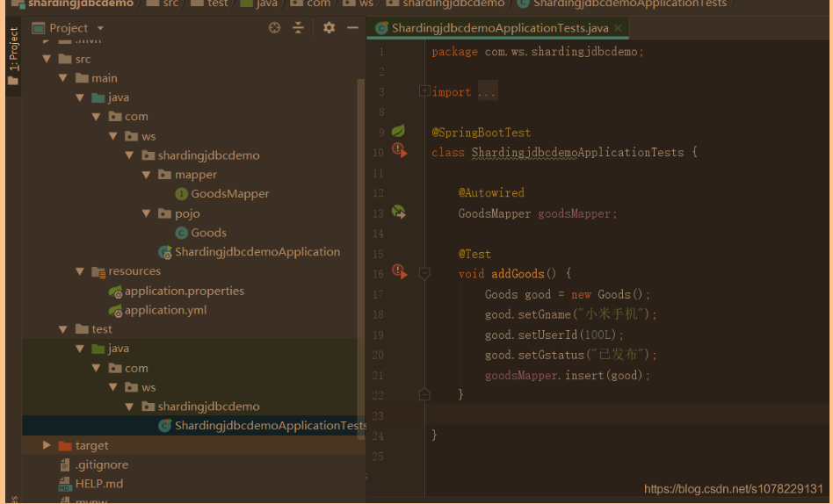Viewport: 833px width, 504px height.
Task: Click the .gitignore file icon
Action: point(65,464)
